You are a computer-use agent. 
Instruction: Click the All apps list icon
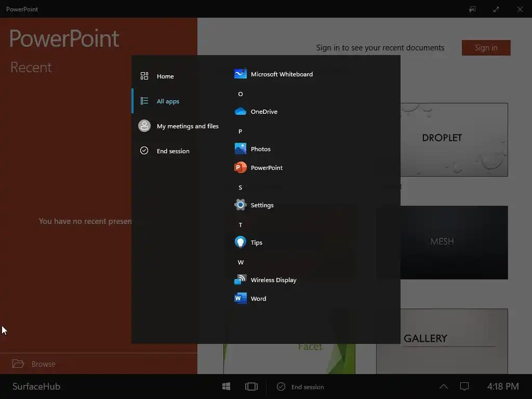tap(144, 101)
